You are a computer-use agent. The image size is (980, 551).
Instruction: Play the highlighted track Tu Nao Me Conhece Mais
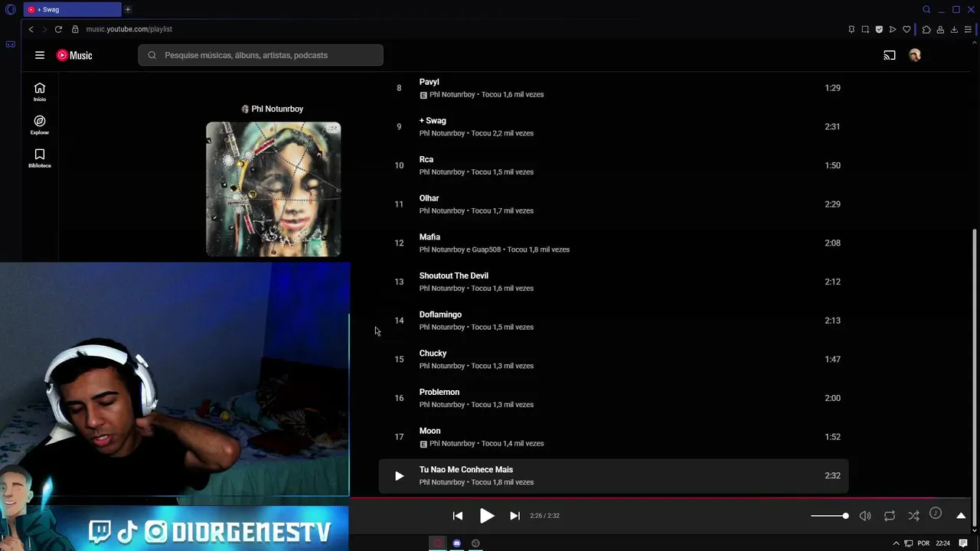[399, 476]
